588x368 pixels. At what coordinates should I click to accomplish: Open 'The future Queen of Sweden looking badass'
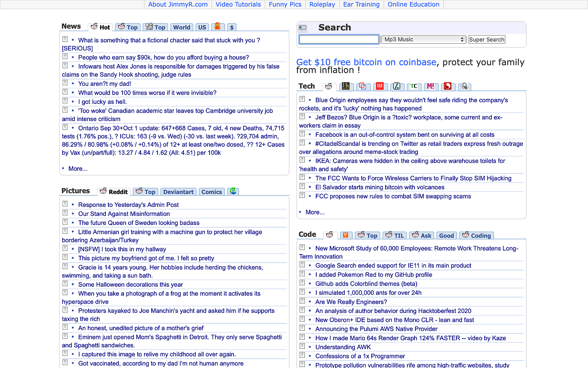click(139, 223)
